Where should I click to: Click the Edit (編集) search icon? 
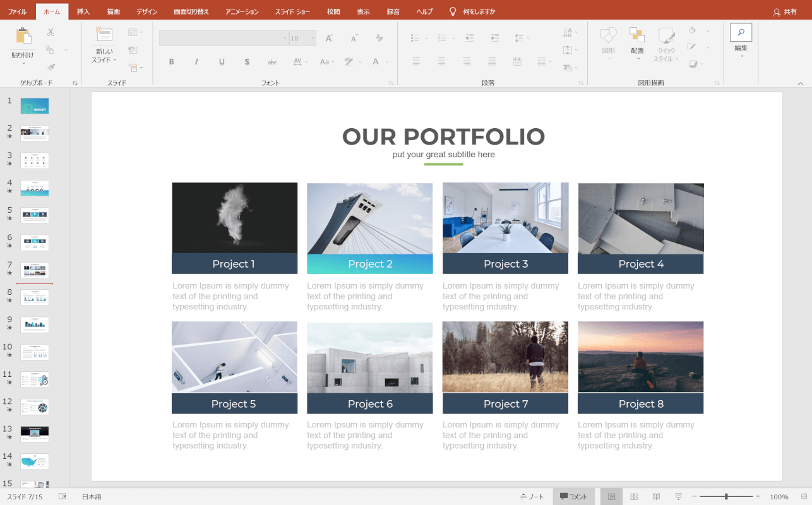741,33
